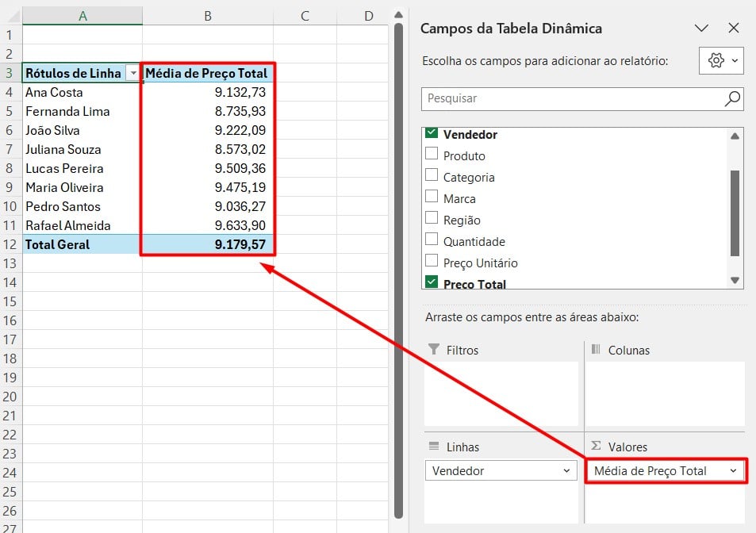The height and width of the screenshot is (533, 756).
Task: Select the value 9.509,36
Action: click(x=208, y=168)
